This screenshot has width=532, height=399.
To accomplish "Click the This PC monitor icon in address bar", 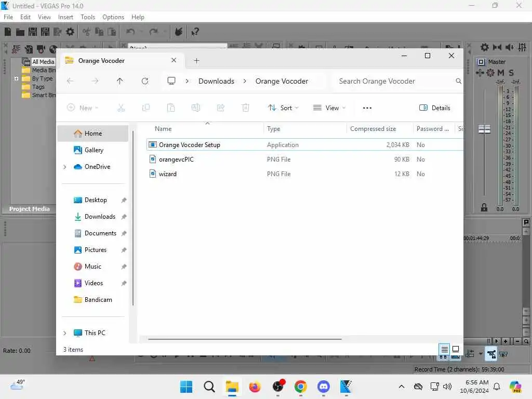I will pyautogui.click(x=171, y=81).
